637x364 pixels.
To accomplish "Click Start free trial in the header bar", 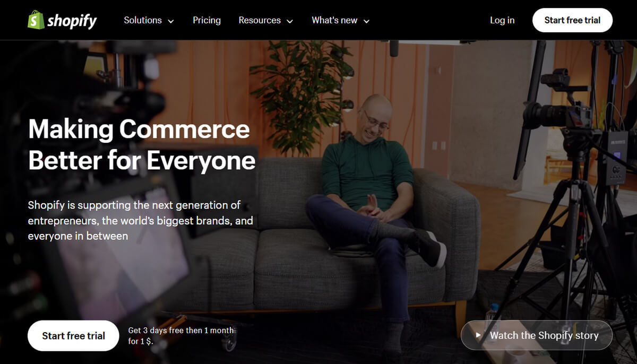I will (x=572, y=20).
